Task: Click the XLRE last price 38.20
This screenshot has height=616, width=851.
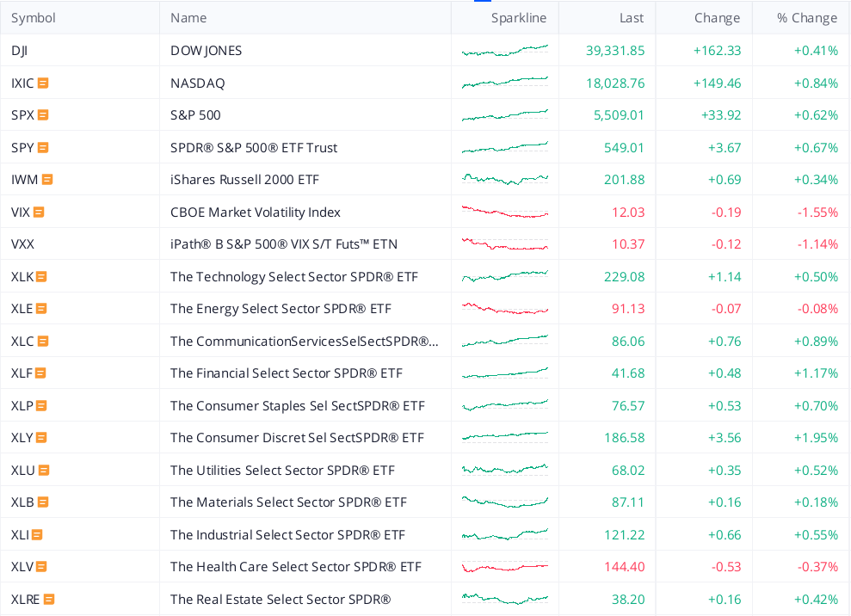Action: 628,600
